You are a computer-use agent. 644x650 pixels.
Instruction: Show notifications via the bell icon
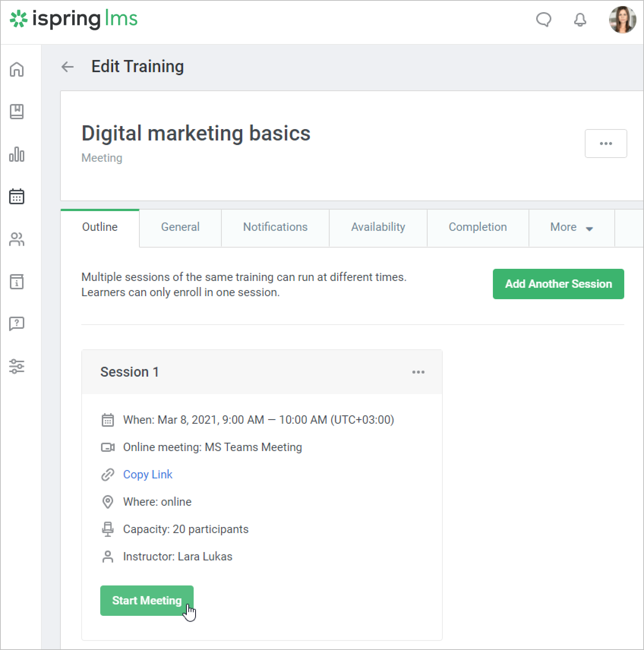click(580, 19)
